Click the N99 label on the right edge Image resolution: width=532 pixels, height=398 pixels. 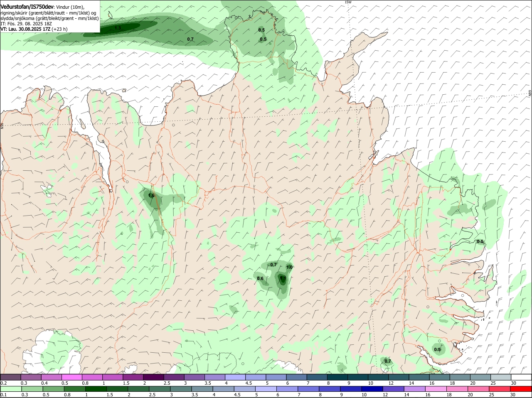coord(530,93)
